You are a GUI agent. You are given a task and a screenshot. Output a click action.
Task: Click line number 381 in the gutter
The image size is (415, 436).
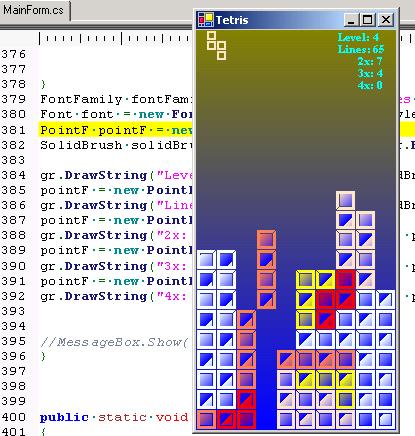coord(13,130)
